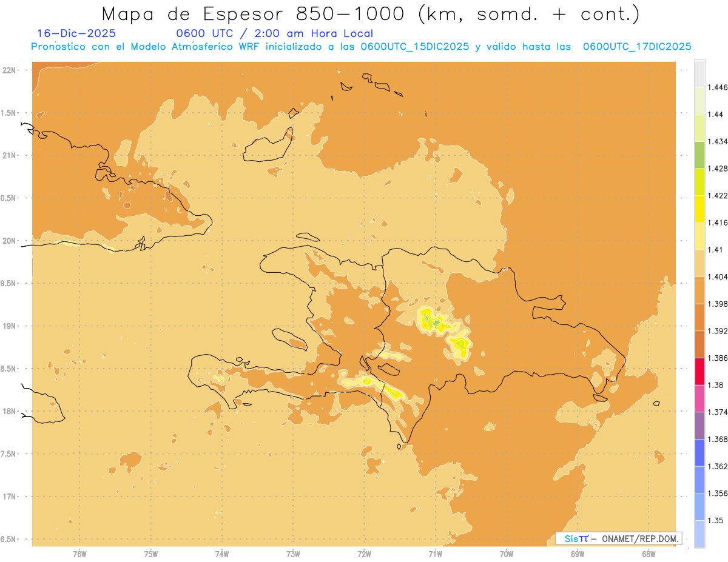The width and height of the screenshot is (728, 562).
Task: Click the colorbar value 1.356
Action: [718, 493]
